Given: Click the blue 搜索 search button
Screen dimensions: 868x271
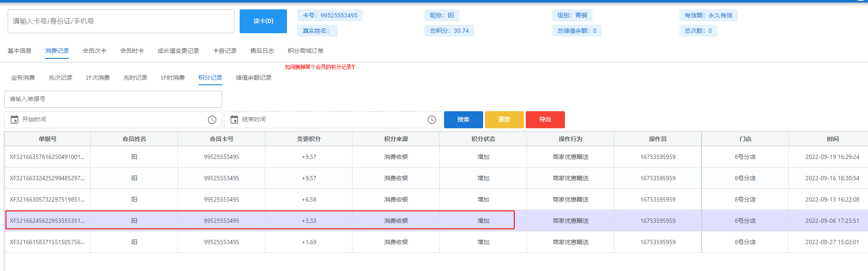Looking at the screenshot, I should point(463,120).
